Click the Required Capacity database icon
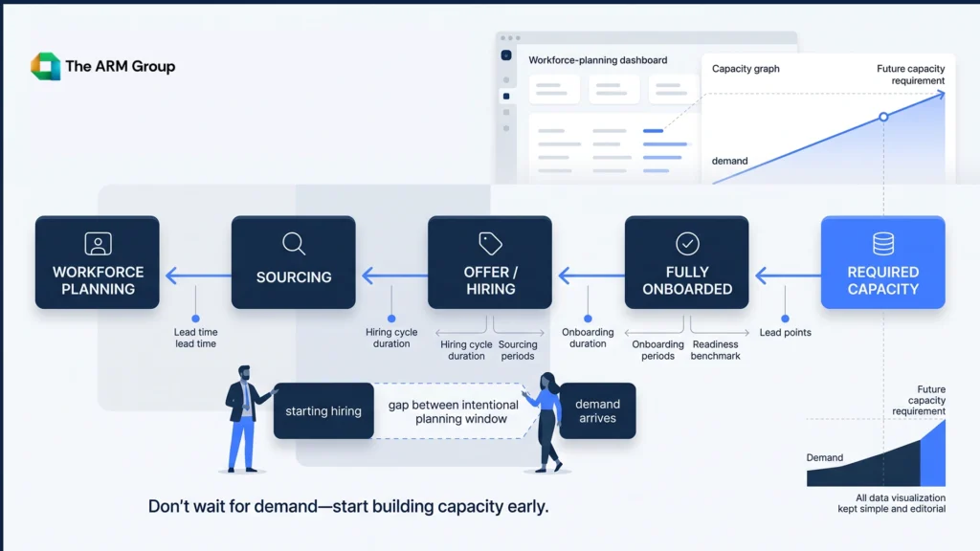980x551 pixels. pyautogui.click(x=883, y=244)
